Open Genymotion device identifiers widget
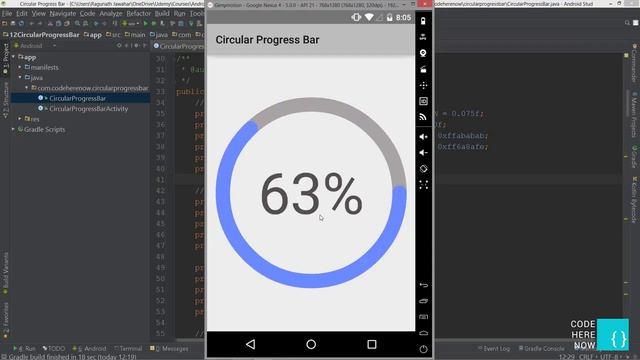 (x=423, y=101)
